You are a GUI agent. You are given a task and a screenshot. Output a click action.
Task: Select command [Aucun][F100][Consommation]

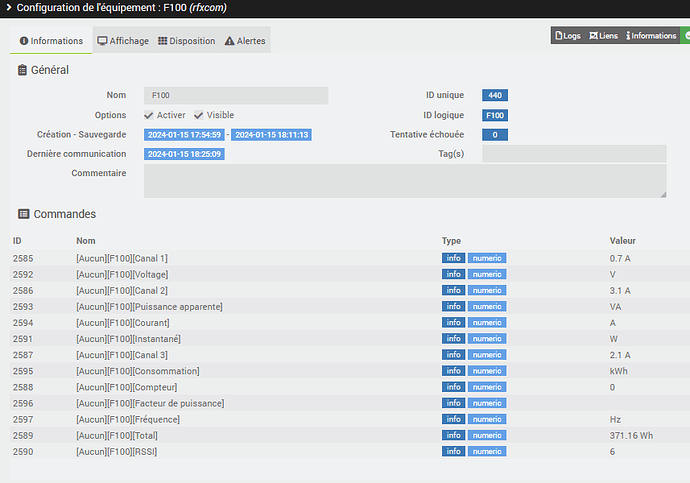click(138, 371)
